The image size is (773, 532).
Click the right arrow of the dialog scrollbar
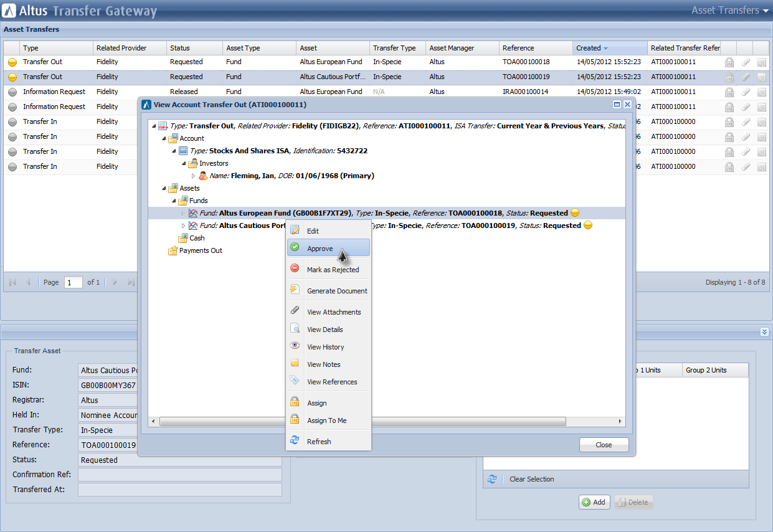[620, 422]
